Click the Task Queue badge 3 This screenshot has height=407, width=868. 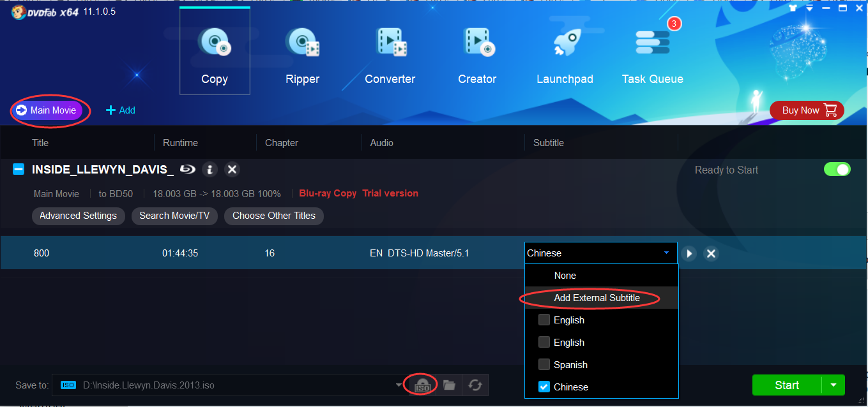click(x=674, y=24)
